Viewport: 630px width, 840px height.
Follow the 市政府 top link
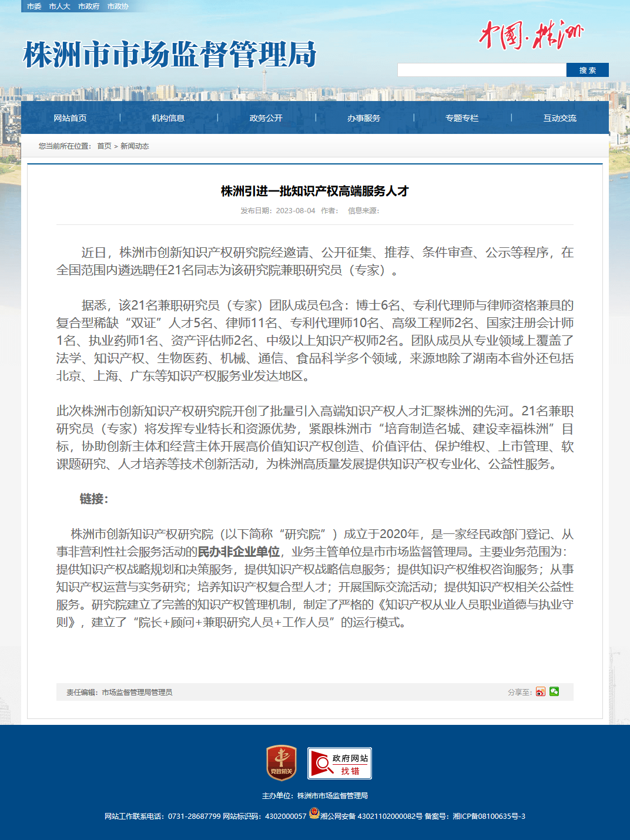coord(89,6)
